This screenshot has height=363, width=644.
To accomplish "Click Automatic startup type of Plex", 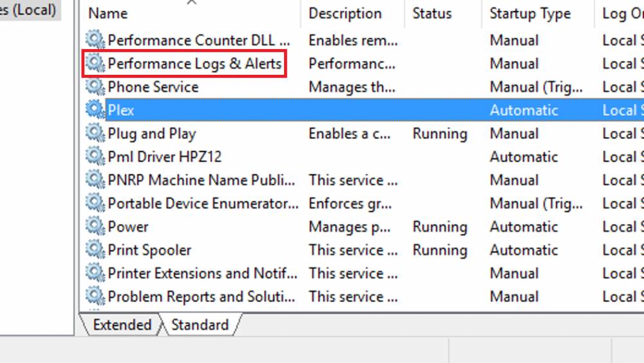I will tap(524, 110).
